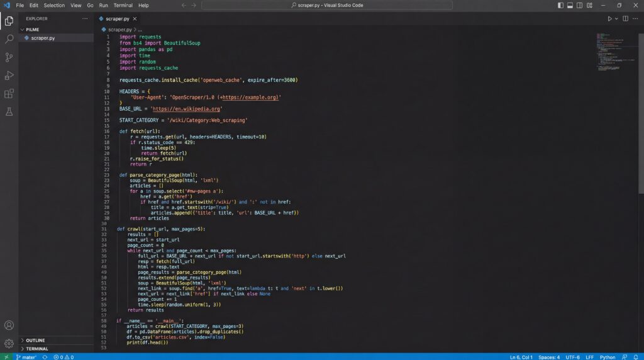644x360 pixels.
Task: Open the Explorer view in activity bar
Action: coord(9,21)
